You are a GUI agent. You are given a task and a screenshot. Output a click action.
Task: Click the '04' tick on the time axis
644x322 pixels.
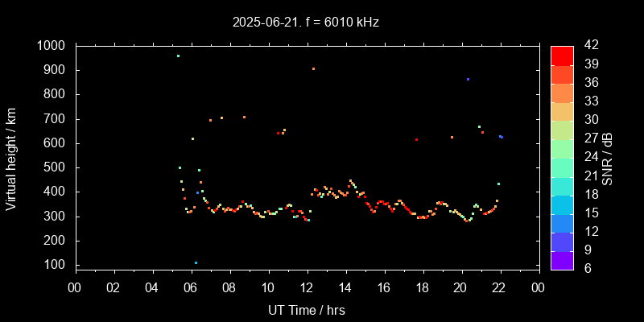(153, 287)
